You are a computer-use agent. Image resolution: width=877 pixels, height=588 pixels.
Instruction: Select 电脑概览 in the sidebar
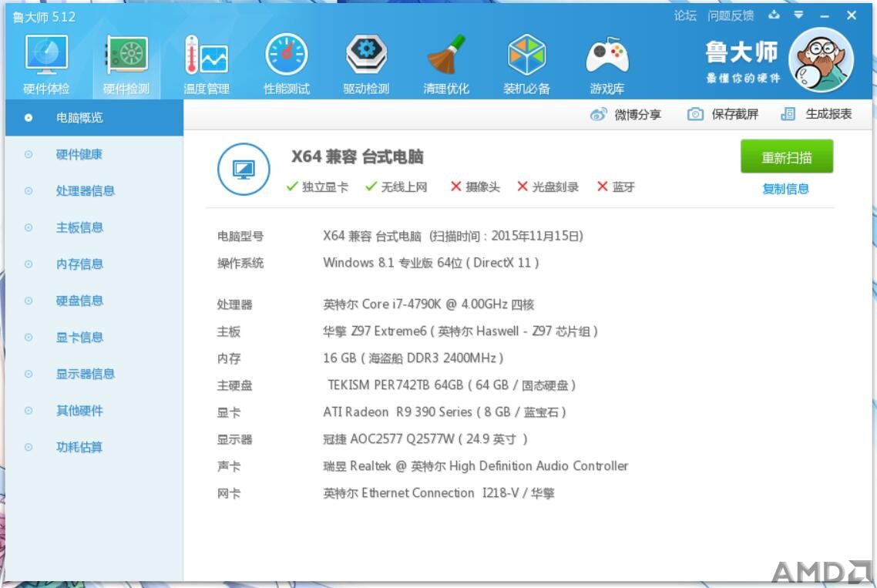[x=94, y=117]
